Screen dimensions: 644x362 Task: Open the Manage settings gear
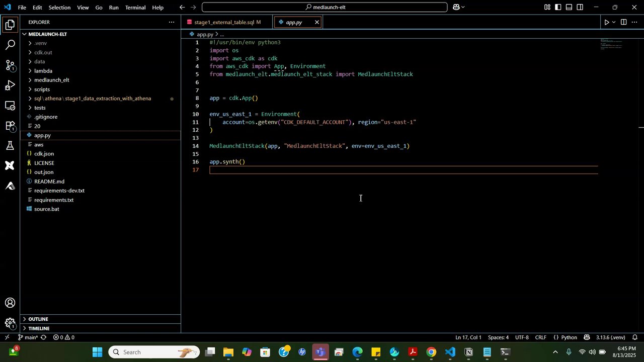pos(10,323)
